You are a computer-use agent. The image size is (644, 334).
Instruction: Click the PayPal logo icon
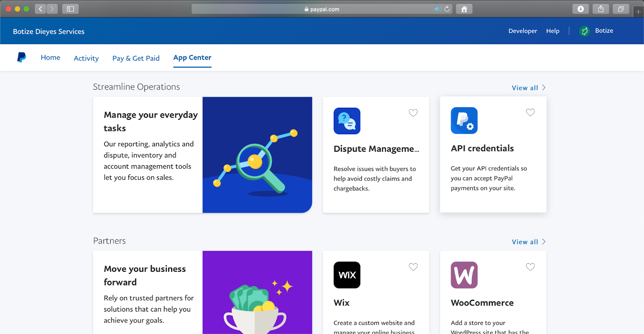click(22, 57)
